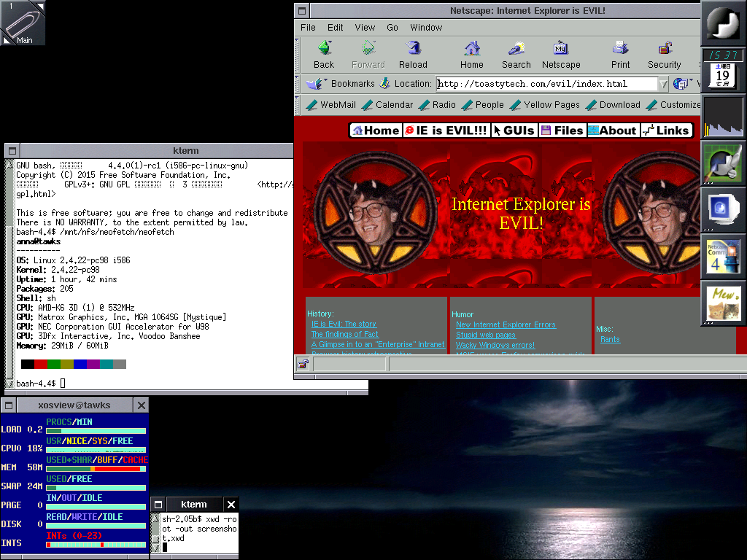The height and width of the screenshot is (560, 747).
Task: Open 'New Internet Explorer Errors' link
Action: point(506,324)
